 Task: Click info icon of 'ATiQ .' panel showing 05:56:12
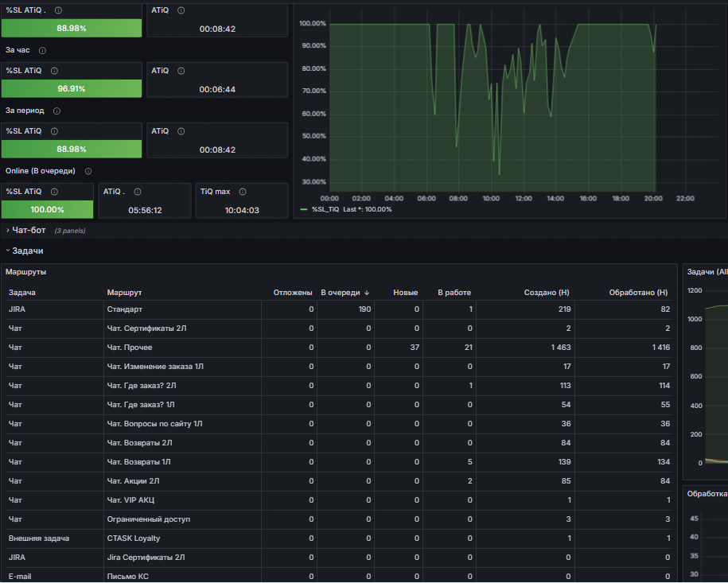138,192
